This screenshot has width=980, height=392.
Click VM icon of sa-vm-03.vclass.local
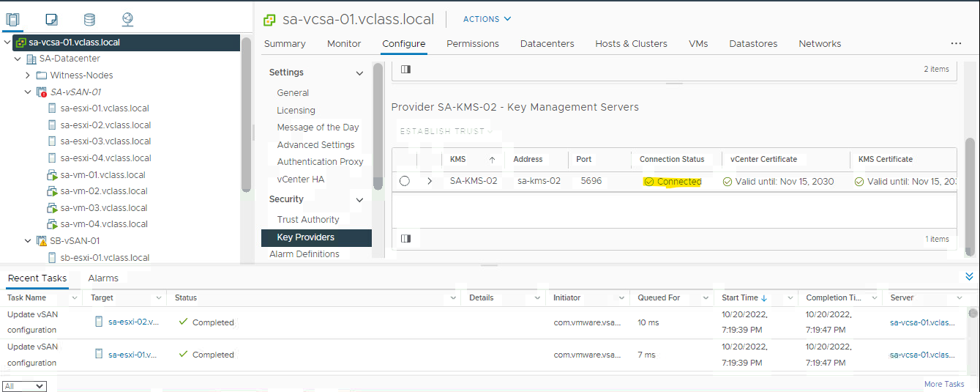(x=52, y=208)
